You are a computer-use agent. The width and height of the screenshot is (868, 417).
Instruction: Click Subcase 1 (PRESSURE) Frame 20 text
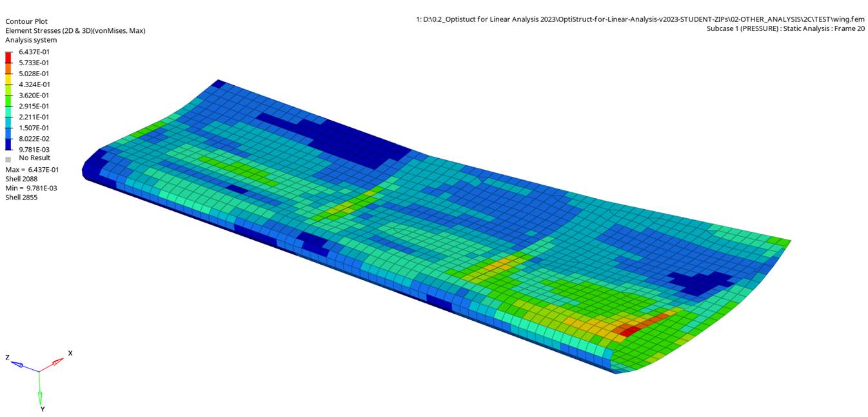coord(785,28)
